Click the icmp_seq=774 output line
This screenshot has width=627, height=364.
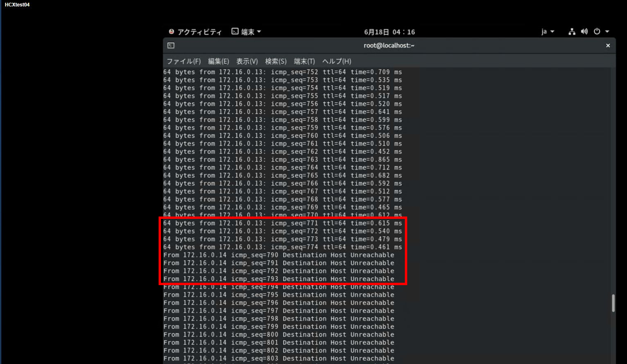coord(282,247)
